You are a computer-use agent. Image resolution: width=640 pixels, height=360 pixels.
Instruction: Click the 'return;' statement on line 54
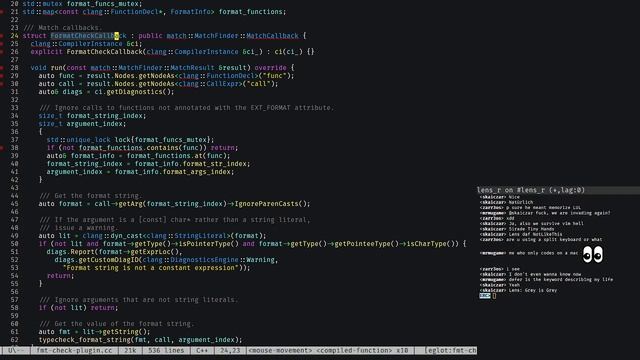tap(60, 276)
